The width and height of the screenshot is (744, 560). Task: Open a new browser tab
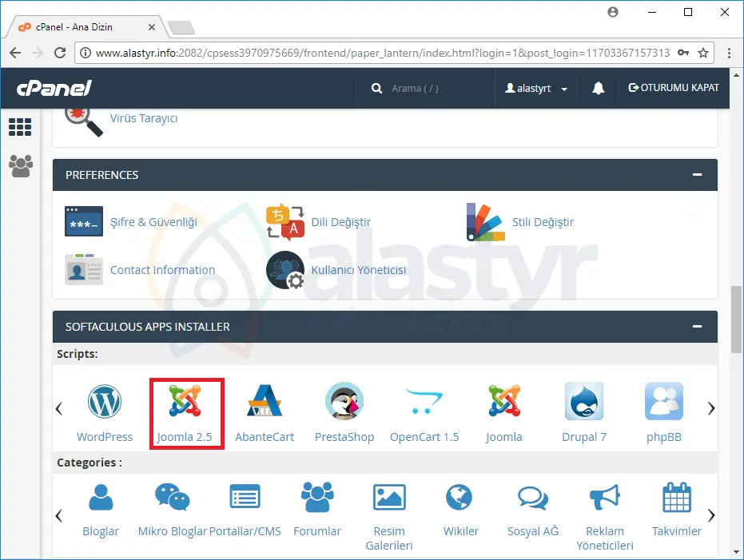click(x=181, y=27)
